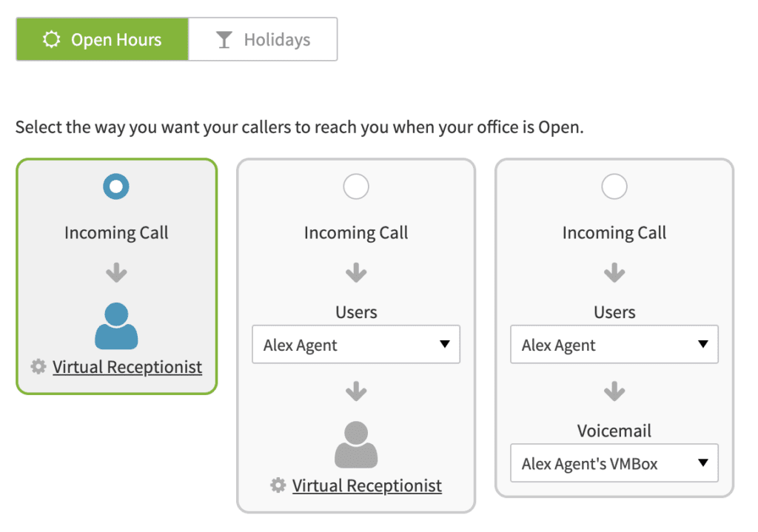Open the Users dropdown in middle card
Viewport: 758px width, 532px height.
click(356, 345)
